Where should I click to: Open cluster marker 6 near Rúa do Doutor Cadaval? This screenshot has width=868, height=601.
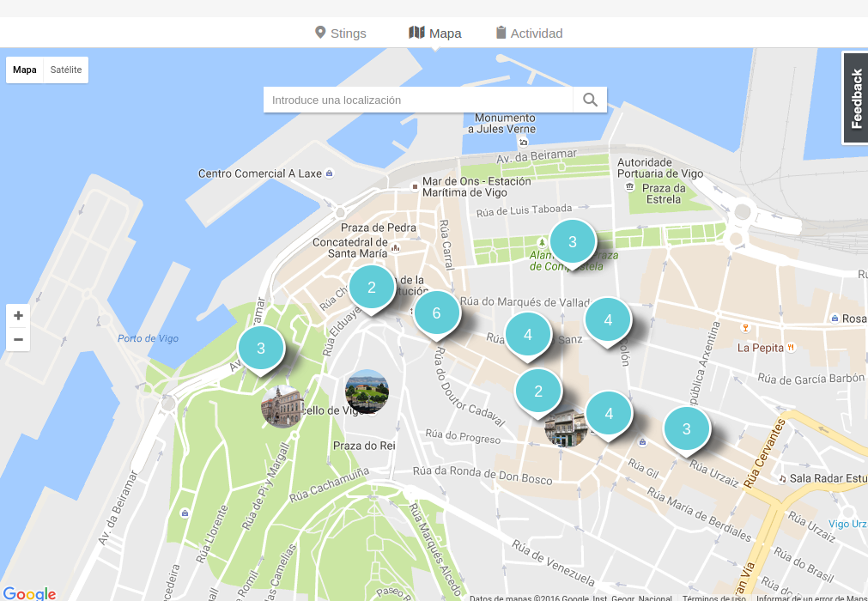coord(437,313)
